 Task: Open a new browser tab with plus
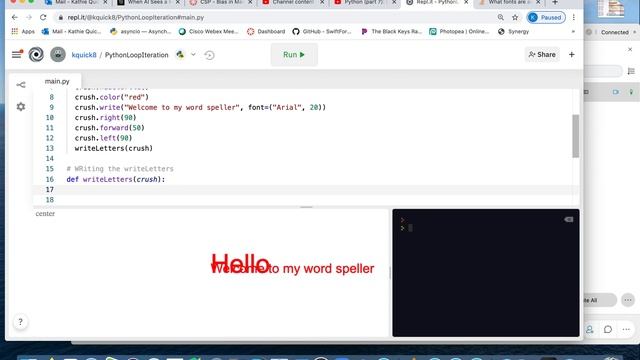coord(555,2)
